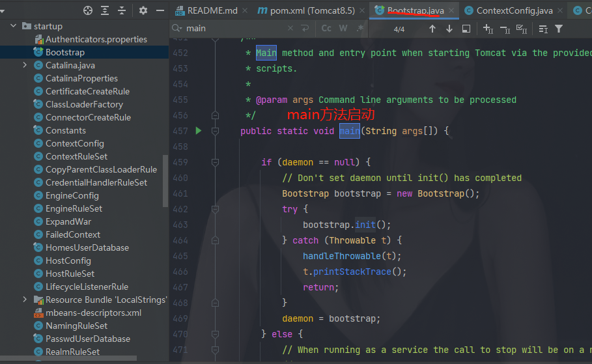The image size is (592, 364).
Task: Open project panel settings gear
Action: [x=143, y=10]
